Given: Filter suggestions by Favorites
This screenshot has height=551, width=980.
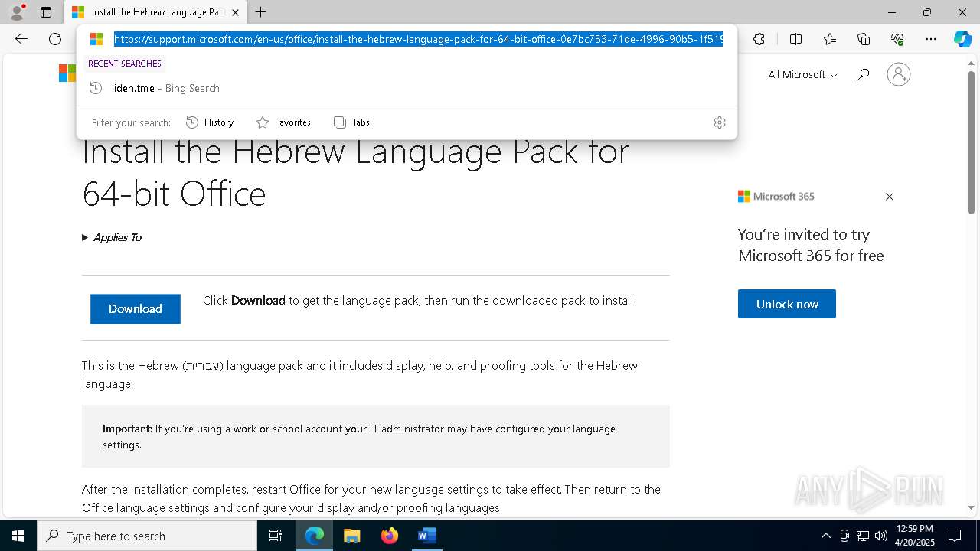Looking at the screenshot, I should coord(284,122).
